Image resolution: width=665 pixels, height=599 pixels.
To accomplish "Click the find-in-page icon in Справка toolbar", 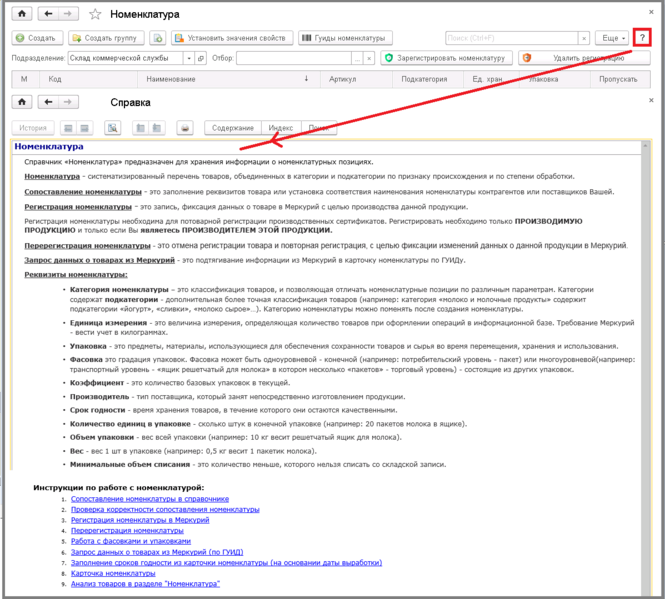I will pos(113,128).
